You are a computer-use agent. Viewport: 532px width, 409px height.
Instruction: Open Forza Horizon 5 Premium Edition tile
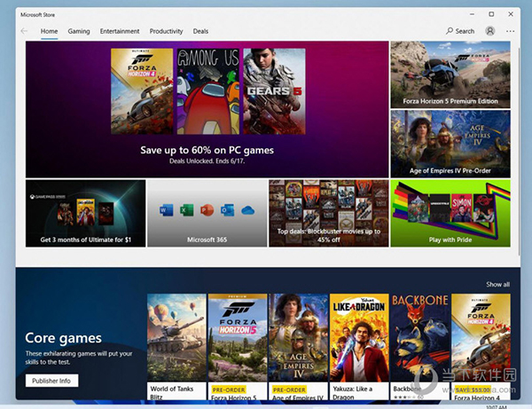click(450, 75)
